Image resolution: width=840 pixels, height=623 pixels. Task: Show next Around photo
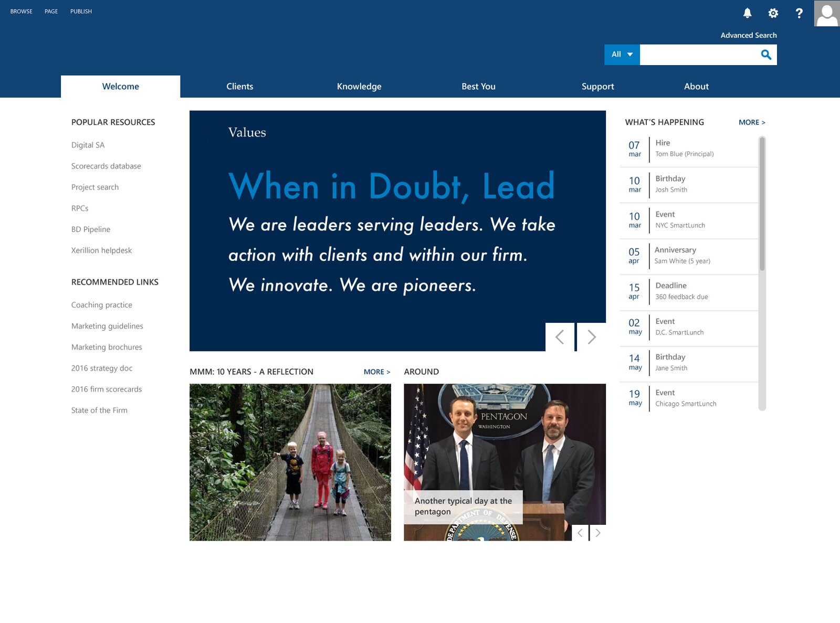coord(598,533)
